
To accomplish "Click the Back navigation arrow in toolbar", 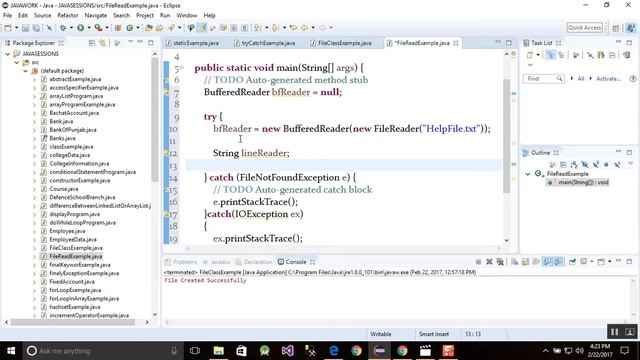I will [x=304, y=28].
